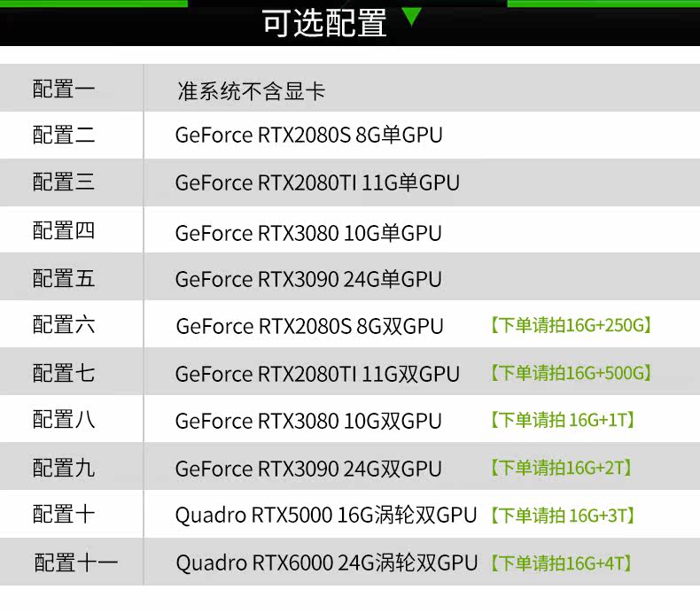The height and width of the screenshot is (613, 700).
Task: Click the green note 下单请拍16G+2T
Action: [x=561, y=468]
